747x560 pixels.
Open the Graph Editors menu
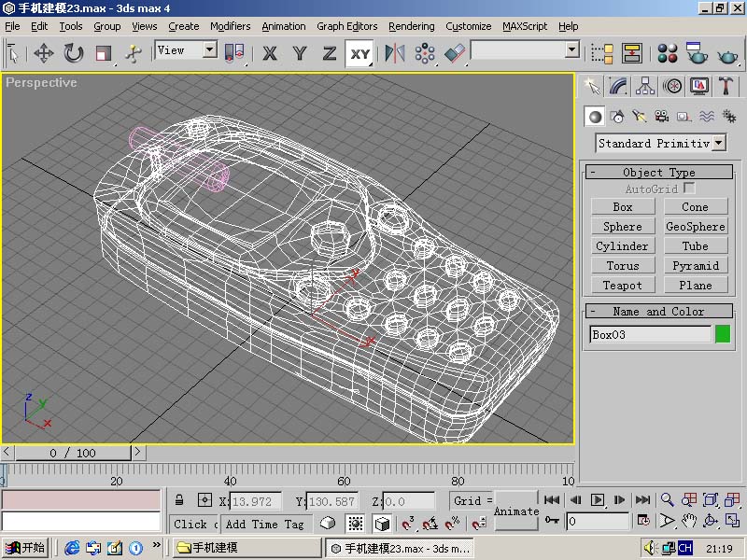[346, 26]
